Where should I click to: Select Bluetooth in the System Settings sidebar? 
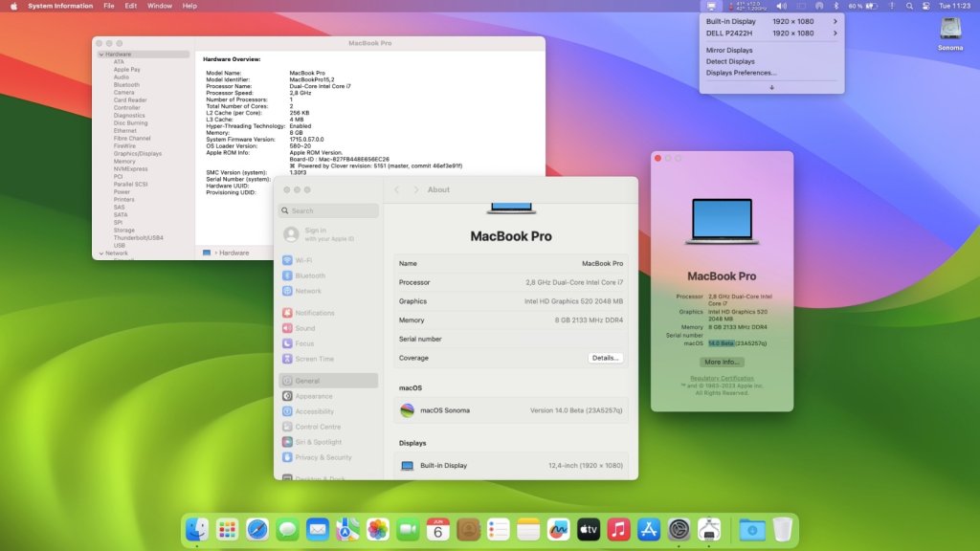309,275
